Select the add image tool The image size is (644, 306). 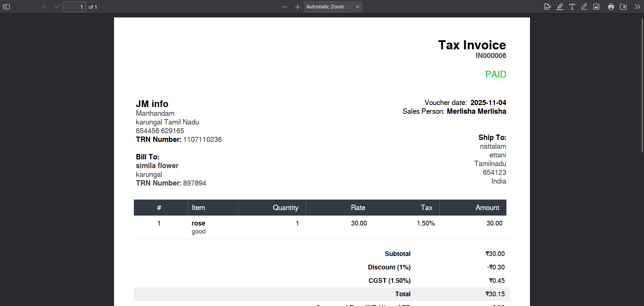[596, 7]
